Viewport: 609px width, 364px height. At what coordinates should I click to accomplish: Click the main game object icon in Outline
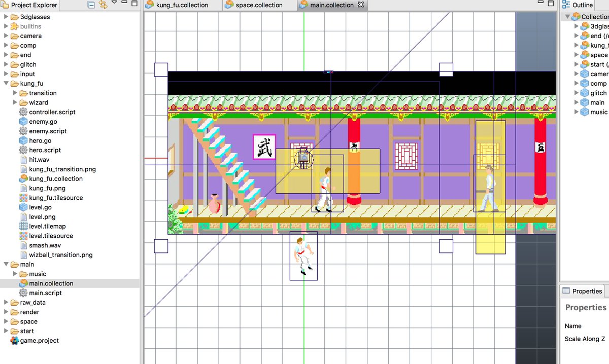pyautogui.click(x=585, y=102)
